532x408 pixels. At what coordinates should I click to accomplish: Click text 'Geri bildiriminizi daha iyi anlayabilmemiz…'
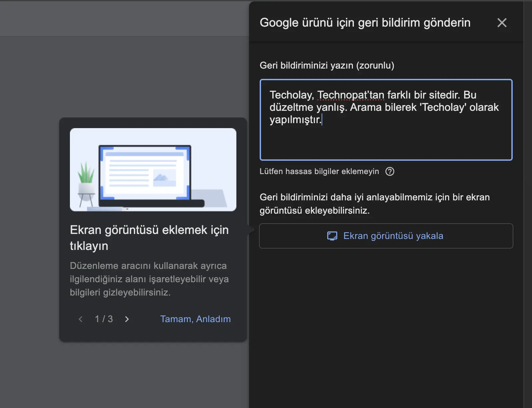(375, 204)
